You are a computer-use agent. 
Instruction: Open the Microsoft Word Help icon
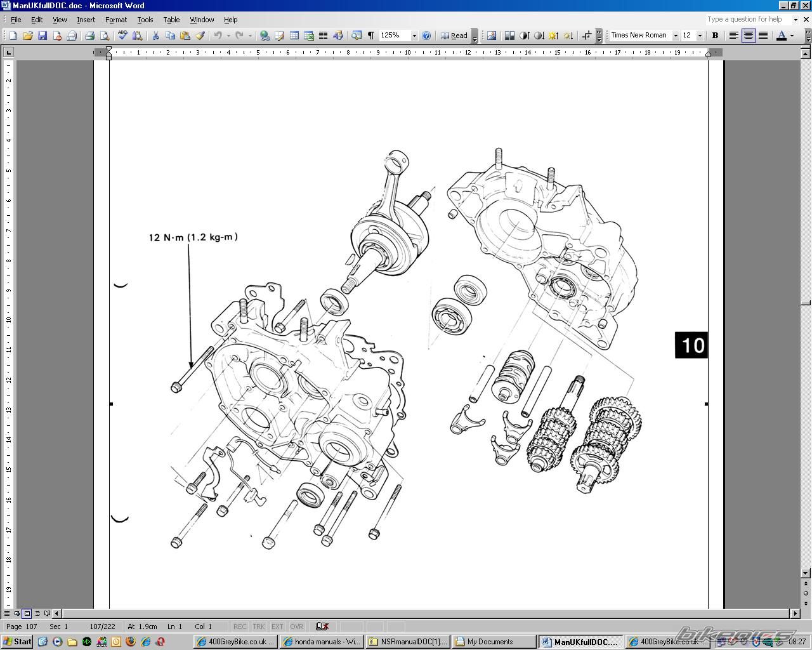(426, 36)
